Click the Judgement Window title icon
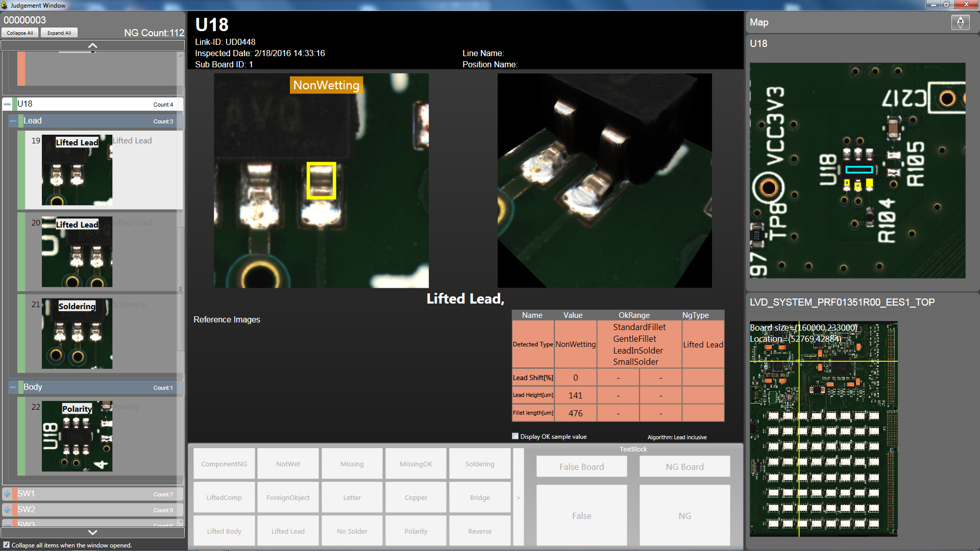 coord(5,5)
